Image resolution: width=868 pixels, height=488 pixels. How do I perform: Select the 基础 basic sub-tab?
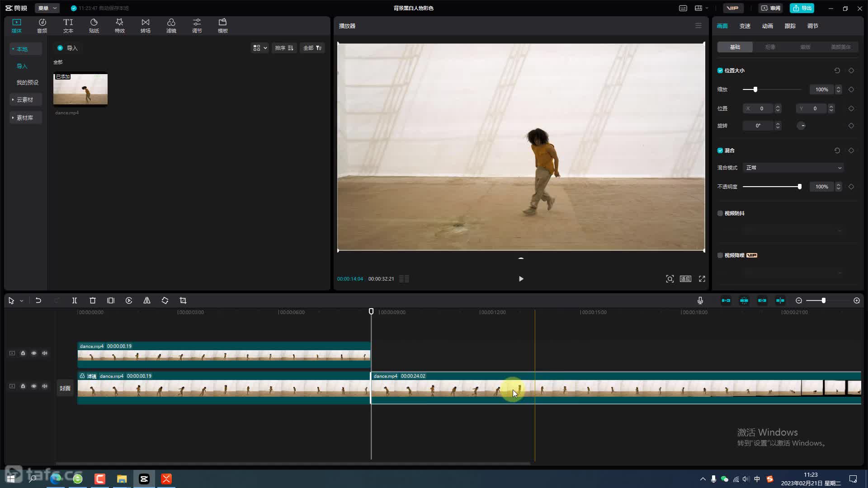[x=735, y=47]
